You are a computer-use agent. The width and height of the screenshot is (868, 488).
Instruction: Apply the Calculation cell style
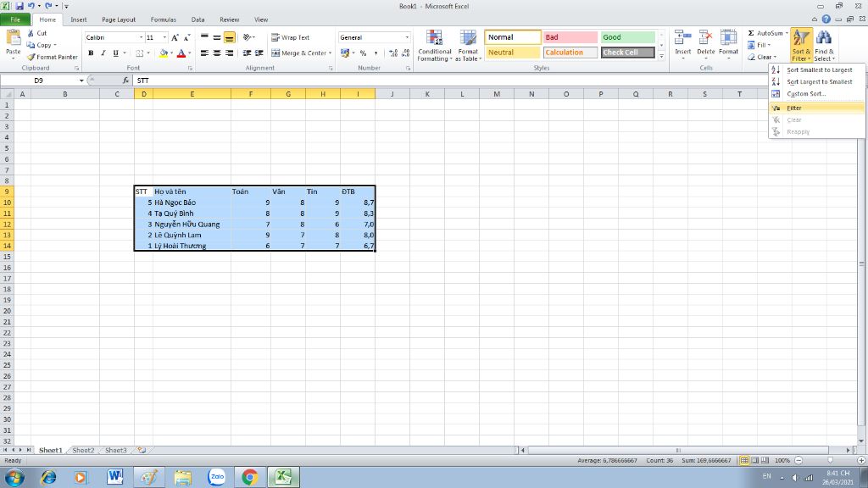[570, 53]
